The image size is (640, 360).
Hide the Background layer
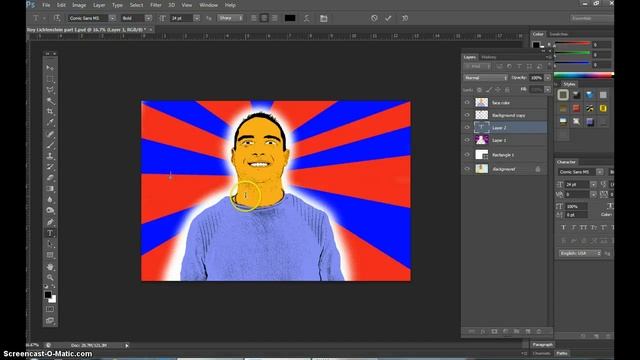[467, 169]
